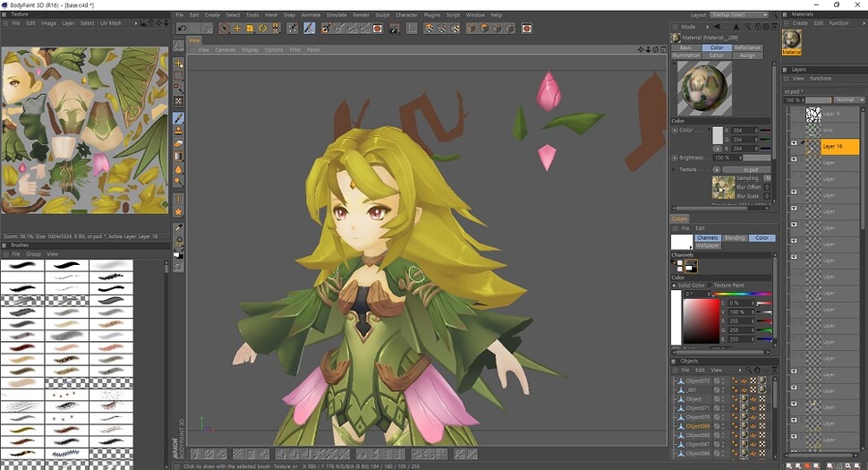Select the Material thumbnail in the Materials panel
The image size is (868, 470).
(x=792, y=42)
